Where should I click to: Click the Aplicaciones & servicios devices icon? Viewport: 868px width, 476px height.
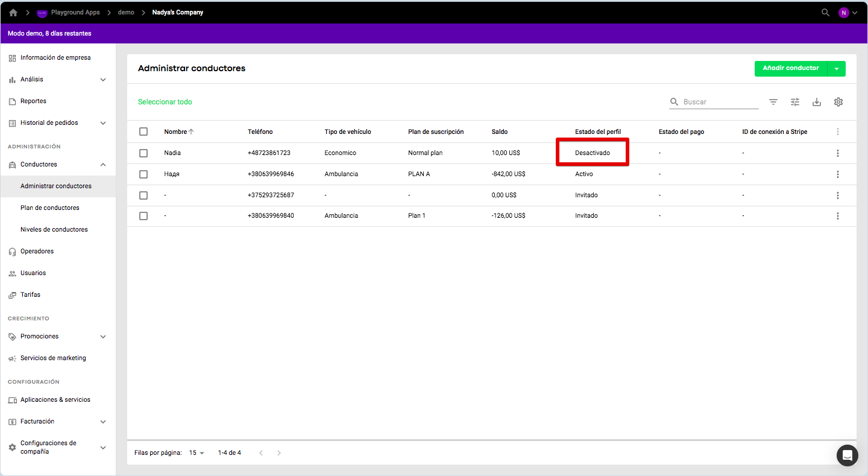(x=12, y=400)
